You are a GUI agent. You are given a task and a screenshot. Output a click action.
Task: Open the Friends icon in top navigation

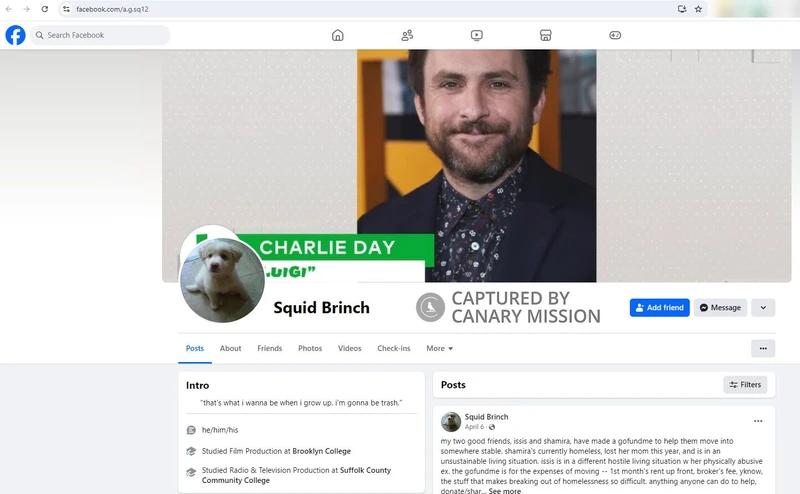(x=407, y=35)
